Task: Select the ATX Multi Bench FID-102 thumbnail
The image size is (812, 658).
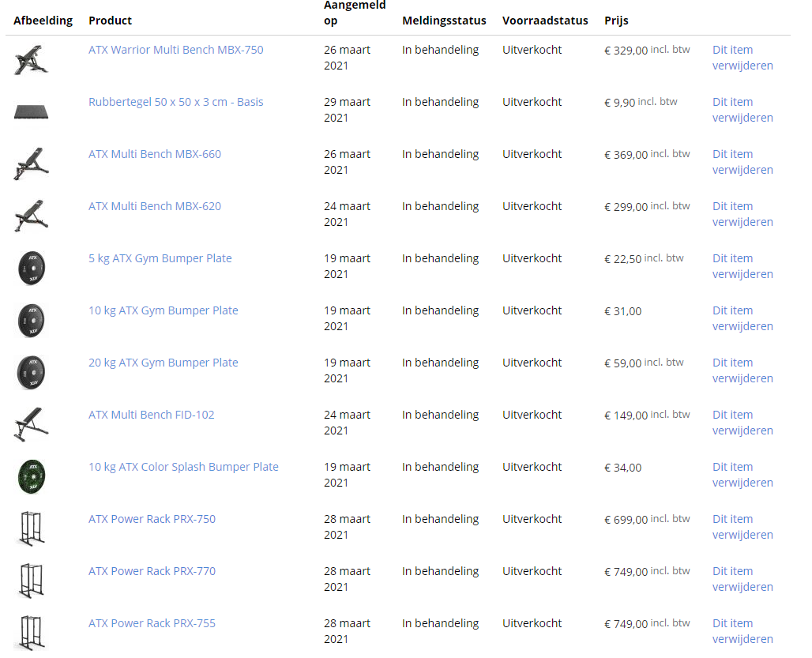Action: point(32,424)
